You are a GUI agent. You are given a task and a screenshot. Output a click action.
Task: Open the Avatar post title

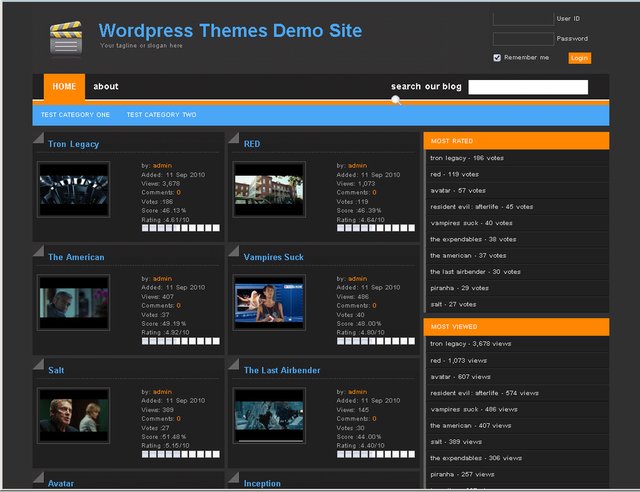click(61, 483)
